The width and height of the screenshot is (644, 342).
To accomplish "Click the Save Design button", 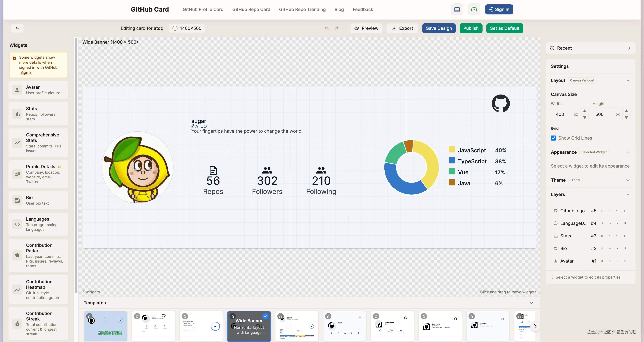I will [439, 28].
